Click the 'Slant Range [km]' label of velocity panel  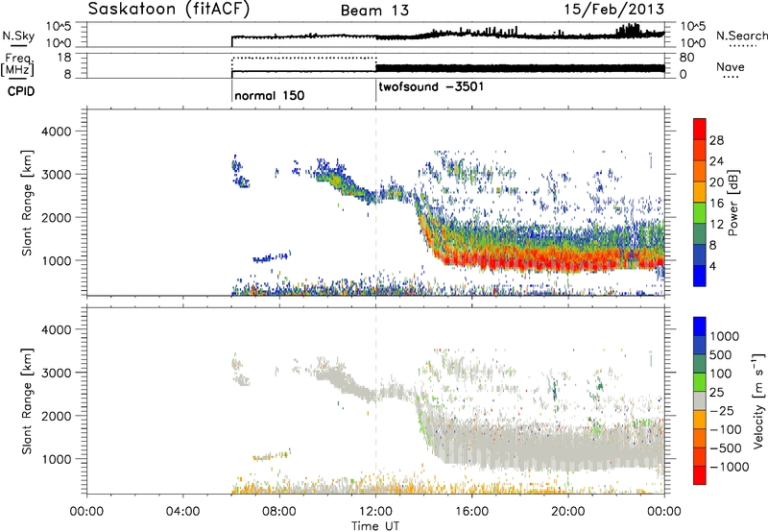(27, 401)
